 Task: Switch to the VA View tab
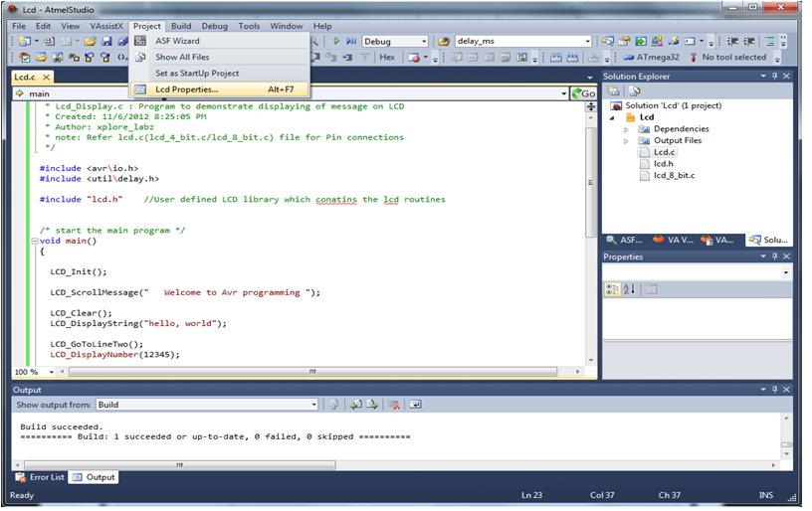674,240
